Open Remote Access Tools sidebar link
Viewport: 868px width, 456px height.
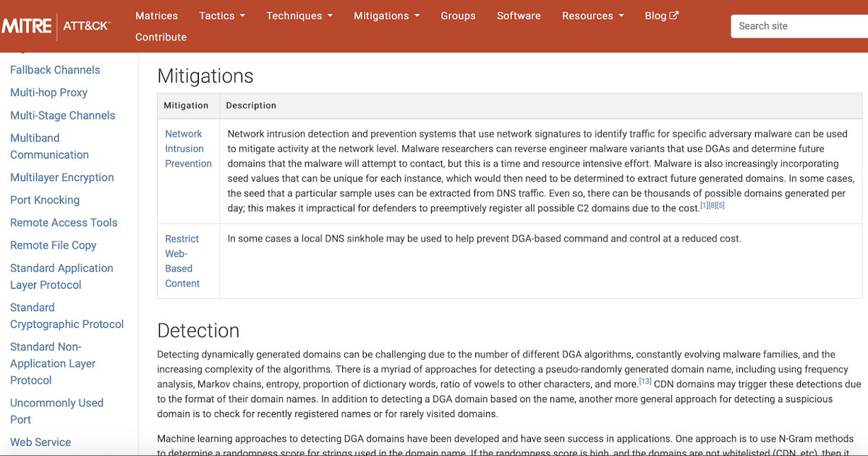(64, 222)
